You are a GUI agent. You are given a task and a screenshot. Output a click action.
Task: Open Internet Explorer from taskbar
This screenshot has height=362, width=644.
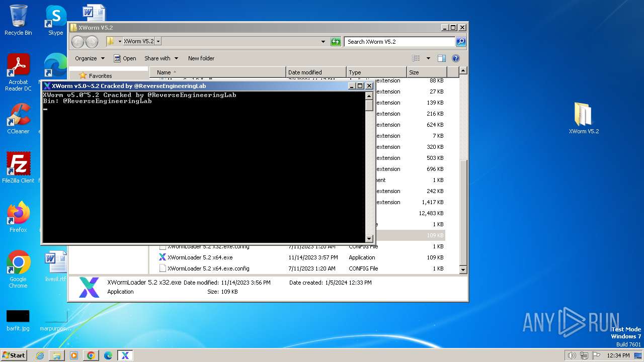40,355
